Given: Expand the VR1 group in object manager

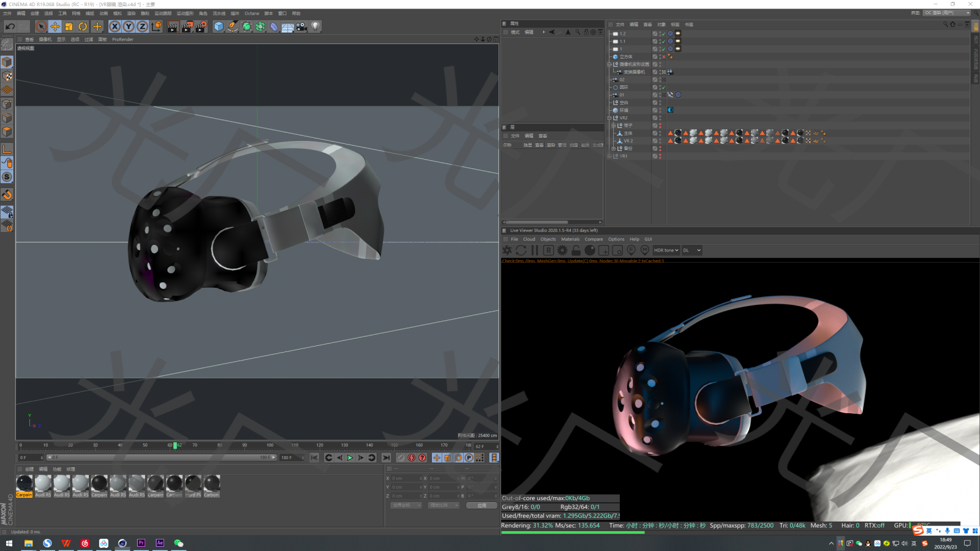Looking at the screenshot, I should pos(609,156).
